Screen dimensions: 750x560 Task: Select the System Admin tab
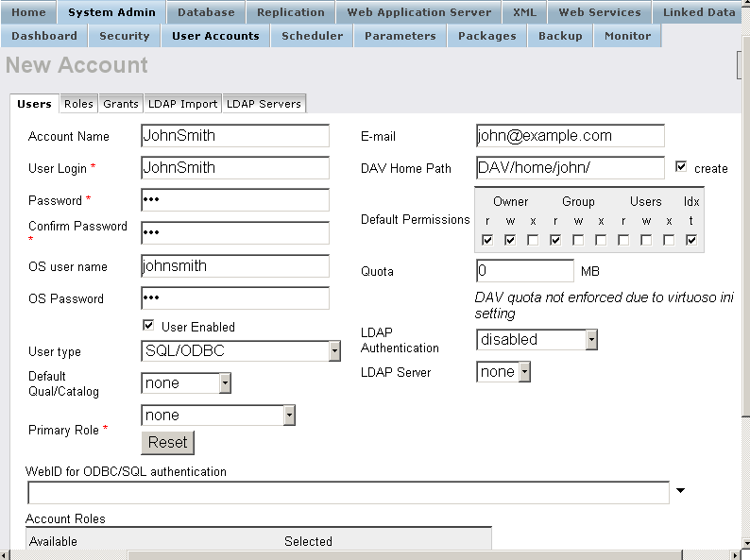click(111, 12)
